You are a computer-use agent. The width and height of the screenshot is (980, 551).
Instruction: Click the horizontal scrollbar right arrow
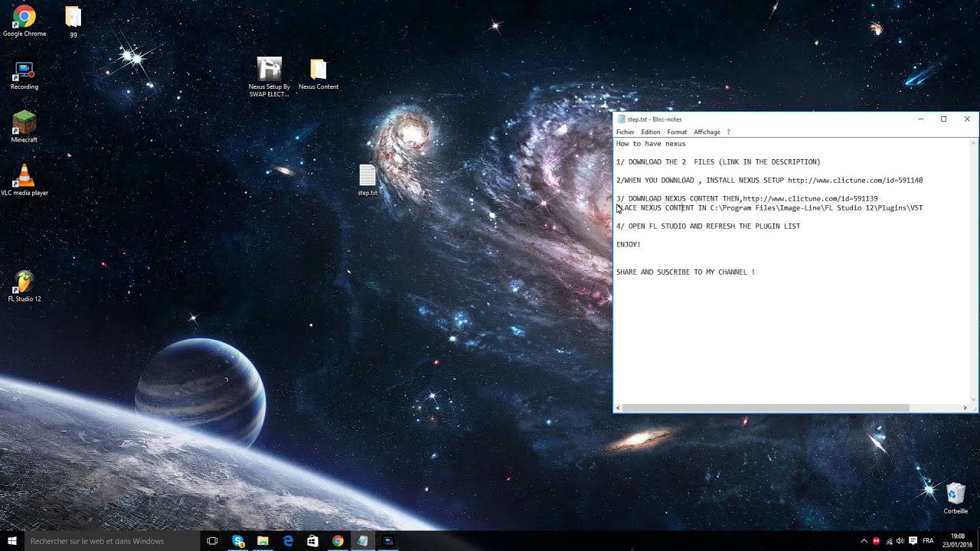point(965,408)
